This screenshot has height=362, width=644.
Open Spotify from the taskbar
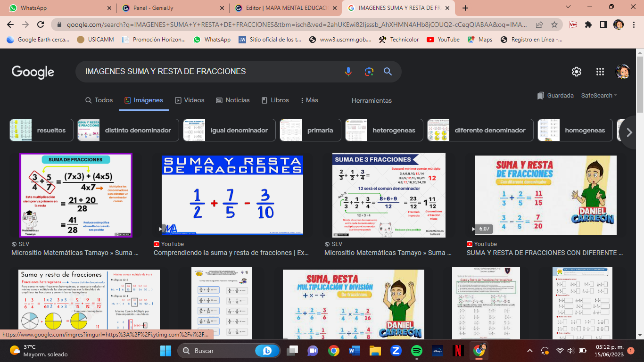click(416, 351)
